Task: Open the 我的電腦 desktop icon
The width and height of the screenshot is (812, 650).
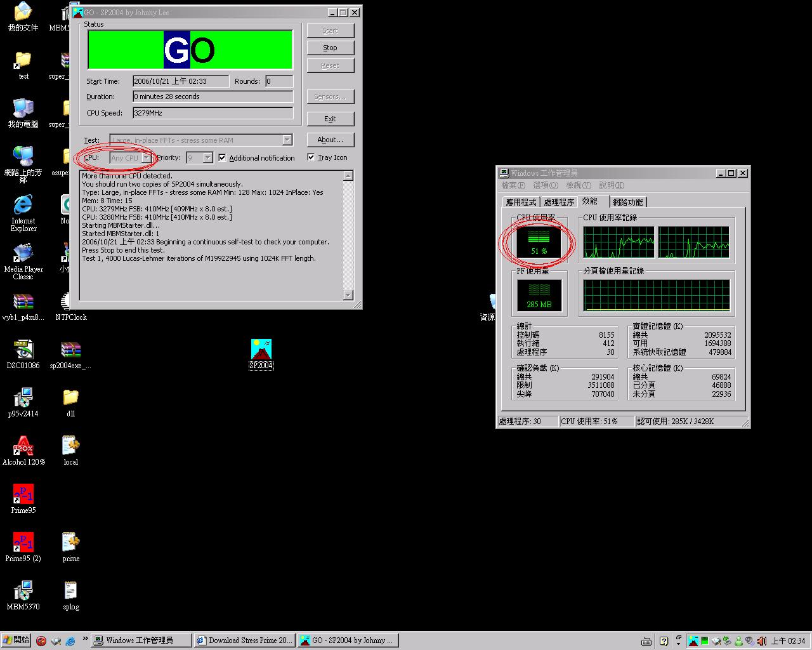Action: [x=23, y=114]
